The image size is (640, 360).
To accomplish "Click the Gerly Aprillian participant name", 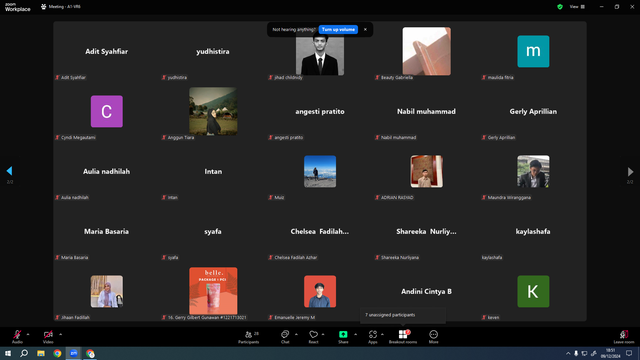I will click(x=533, y=111).
